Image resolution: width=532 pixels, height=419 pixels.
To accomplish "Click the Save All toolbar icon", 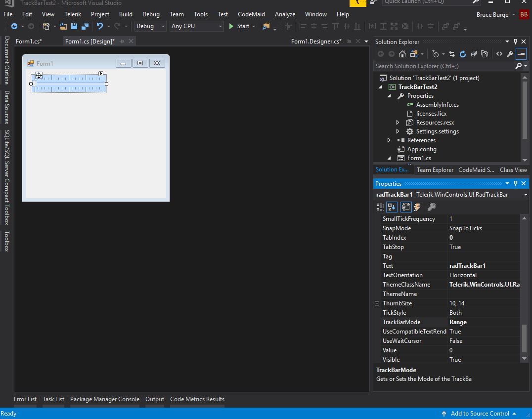I will [x=85, y=26].
